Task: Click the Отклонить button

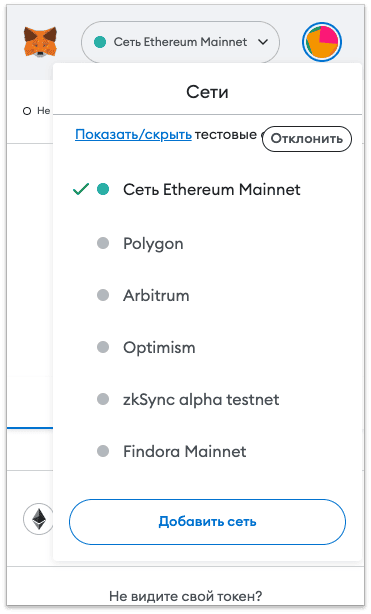Action: 307,139
